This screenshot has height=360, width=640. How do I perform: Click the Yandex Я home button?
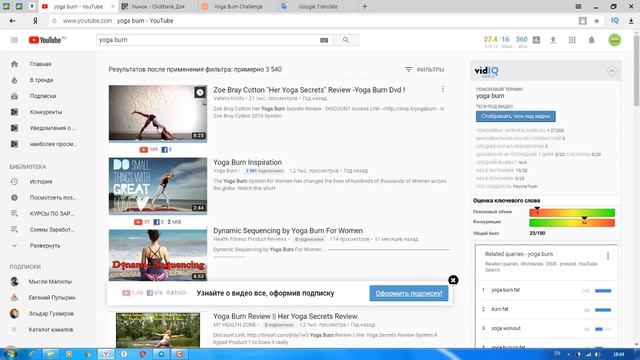[x=35, y=21]
